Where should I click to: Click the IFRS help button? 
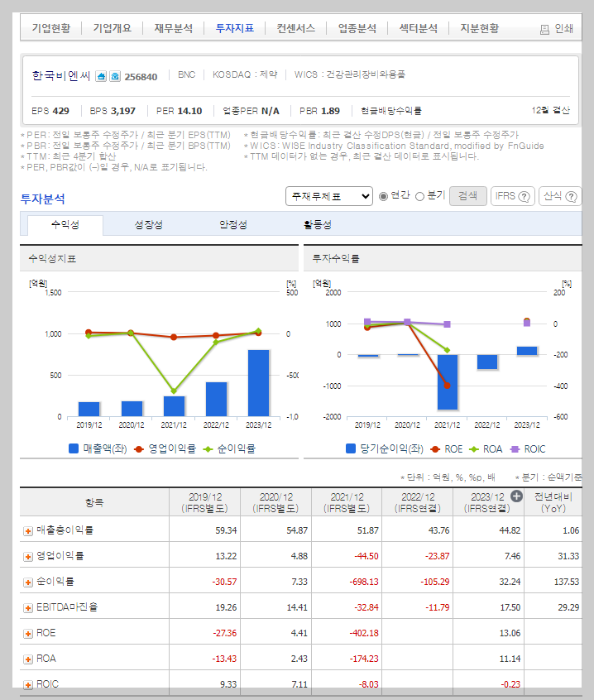click(x=512, y=196)
